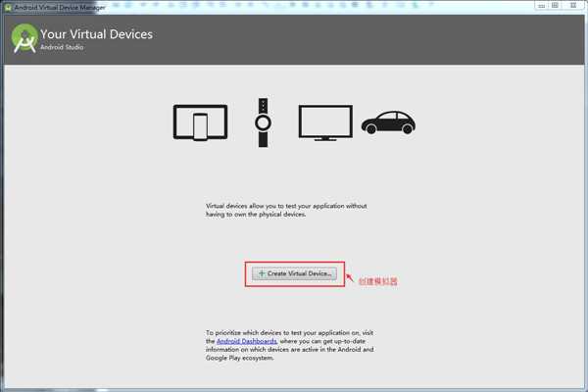Click the TV device icon
The height and width of the screenshot is (392, 588).
[325, 122]
